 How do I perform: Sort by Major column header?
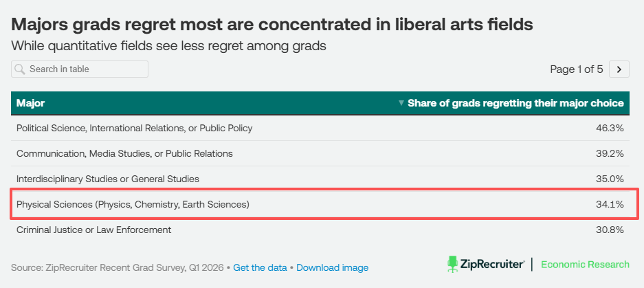click(x=31, y=103)
